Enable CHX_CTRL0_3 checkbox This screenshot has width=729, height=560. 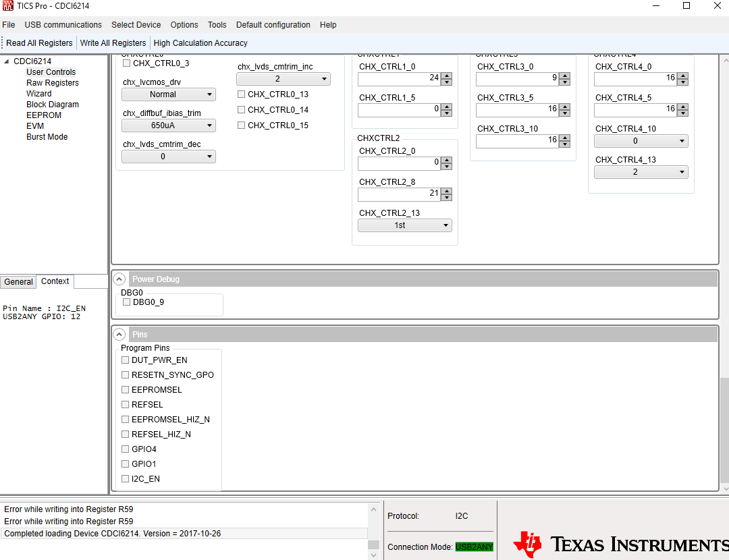coord(126,63)
